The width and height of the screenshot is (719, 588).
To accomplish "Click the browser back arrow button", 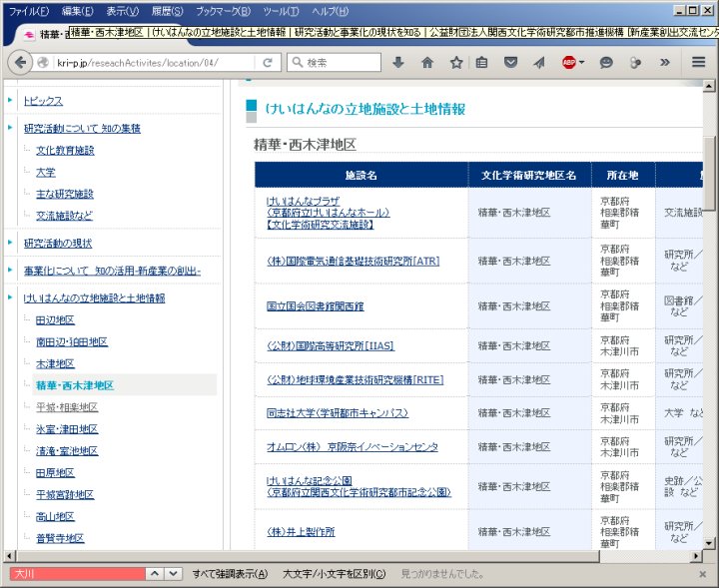I will pyautogui.click(x=21, y=62).
